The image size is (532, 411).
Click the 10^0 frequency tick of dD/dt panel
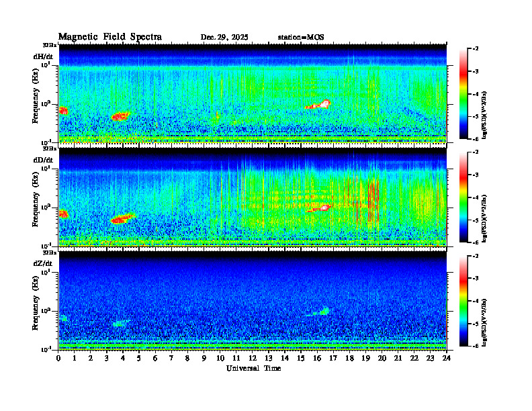[x=45, y=207]
